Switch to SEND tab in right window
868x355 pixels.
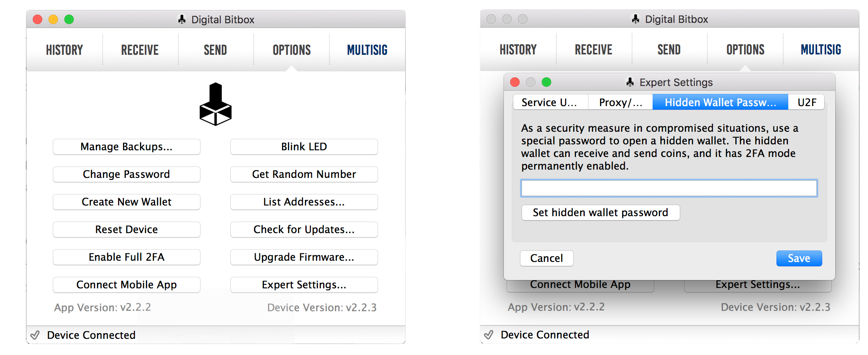pos(669,50)
